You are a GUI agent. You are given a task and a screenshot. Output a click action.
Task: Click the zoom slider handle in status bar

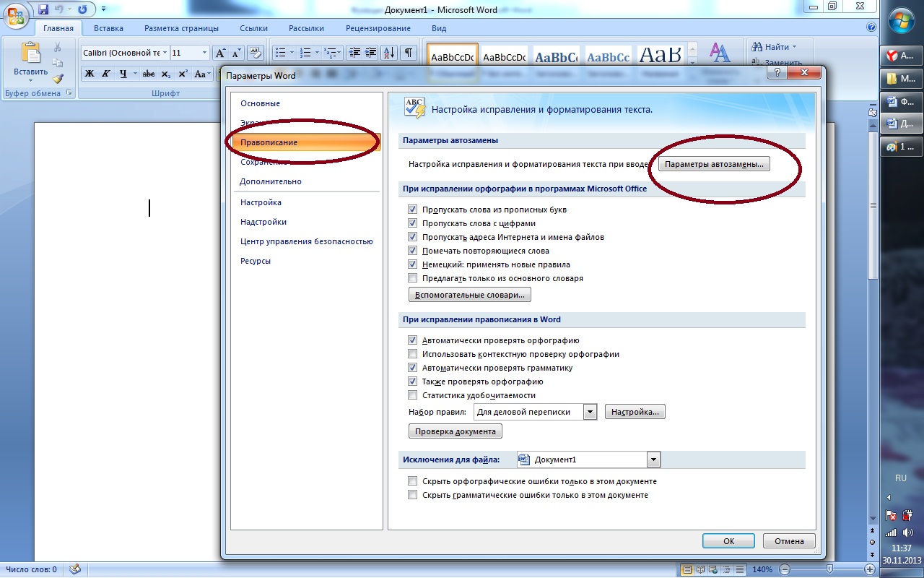click(829, 570)
